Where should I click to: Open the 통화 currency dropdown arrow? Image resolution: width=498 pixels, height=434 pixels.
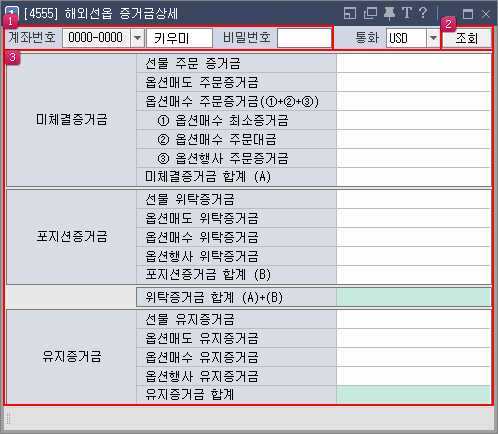tap(433, 38)
